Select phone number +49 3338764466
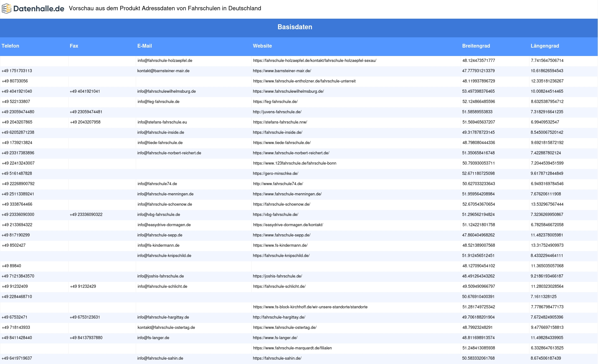This screenshot has height=364, width=598. [17, 204]
